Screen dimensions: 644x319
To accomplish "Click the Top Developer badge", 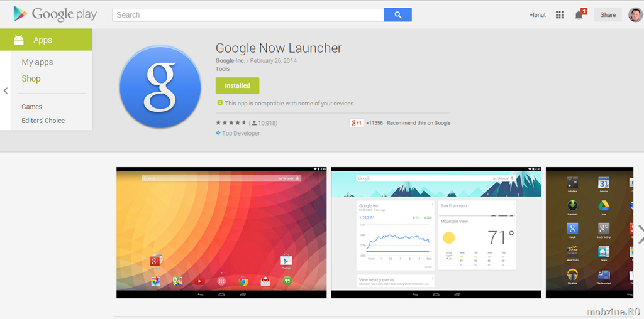I will (238, 133).
